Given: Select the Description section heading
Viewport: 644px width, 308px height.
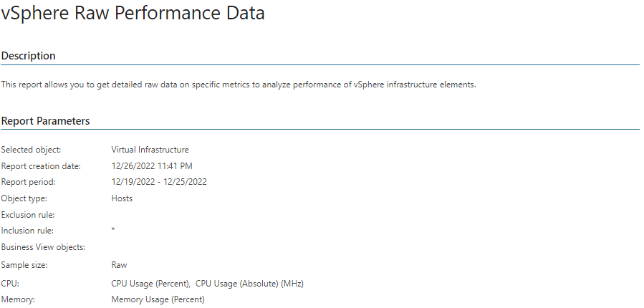Looking at the screenshot, I should pyautogui.click(x=29, y=56).
